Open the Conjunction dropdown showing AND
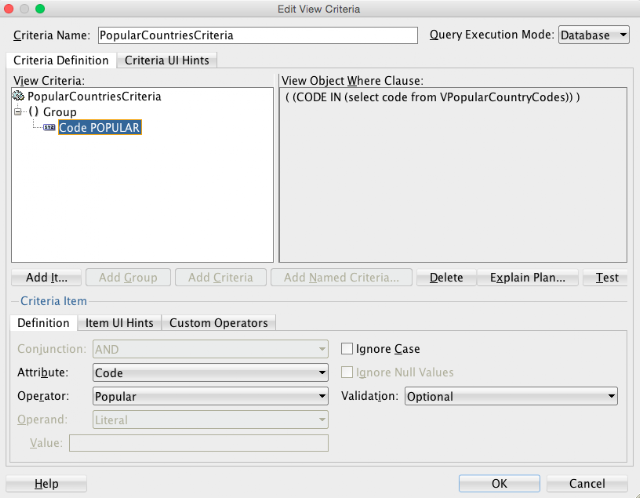The image size is (640, 498). pos(210,349)
